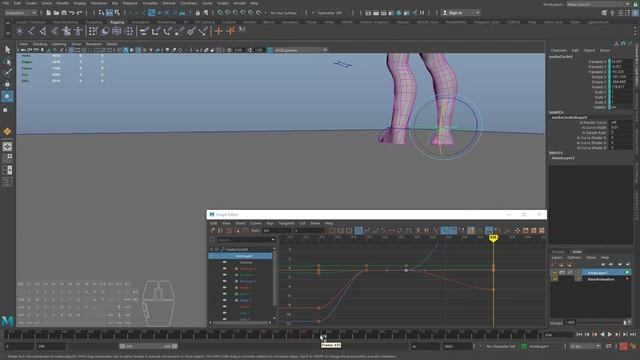Click Play Forwards on the playback controls

tap(610, 334)
